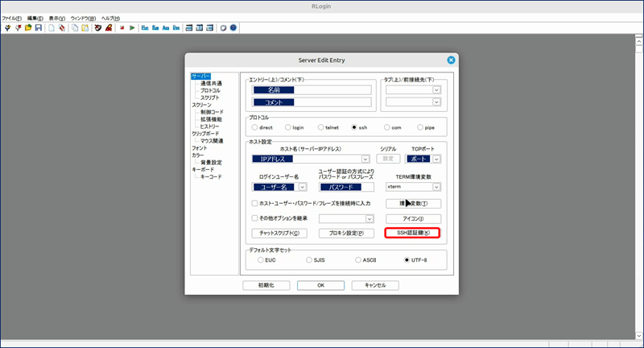Click the Utf8 charset toolbar icon

click(175, 28)
